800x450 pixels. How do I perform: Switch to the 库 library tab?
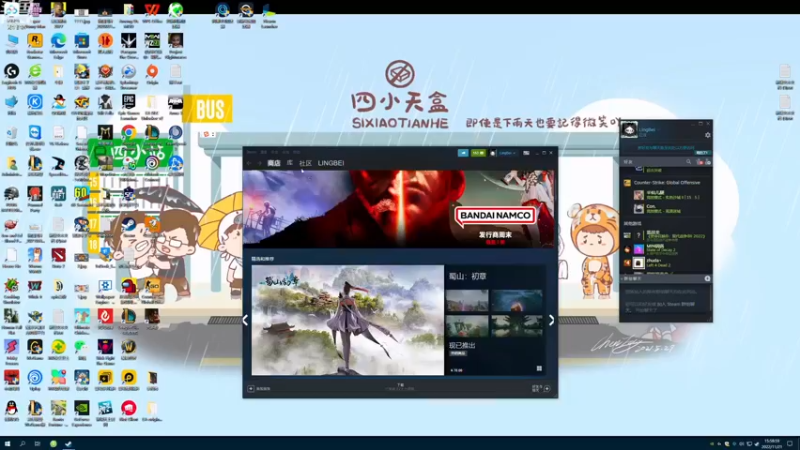click(290, 163)
